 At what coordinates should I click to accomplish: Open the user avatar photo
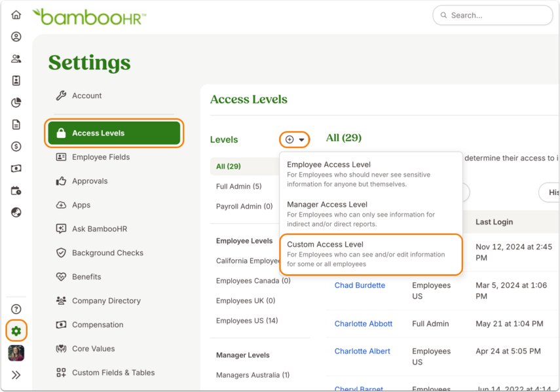16,353
